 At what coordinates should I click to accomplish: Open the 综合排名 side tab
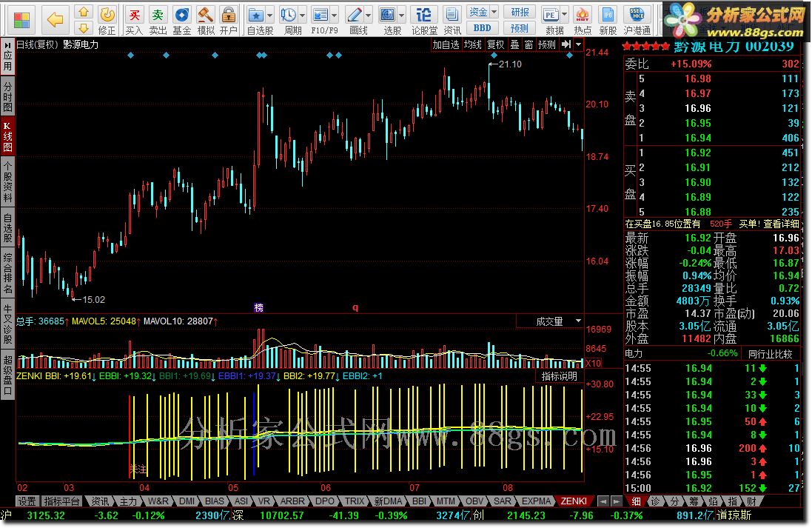click(x=7, y=273)
